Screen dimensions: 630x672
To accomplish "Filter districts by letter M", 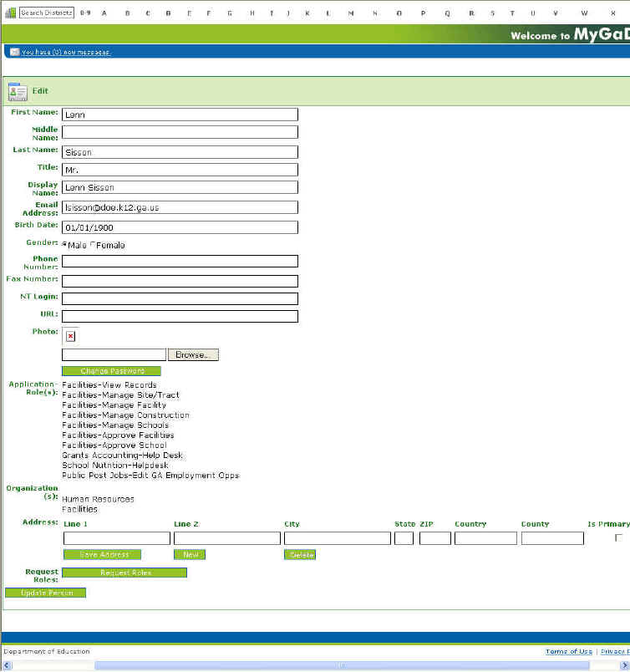I will click(x=351, y=13).
